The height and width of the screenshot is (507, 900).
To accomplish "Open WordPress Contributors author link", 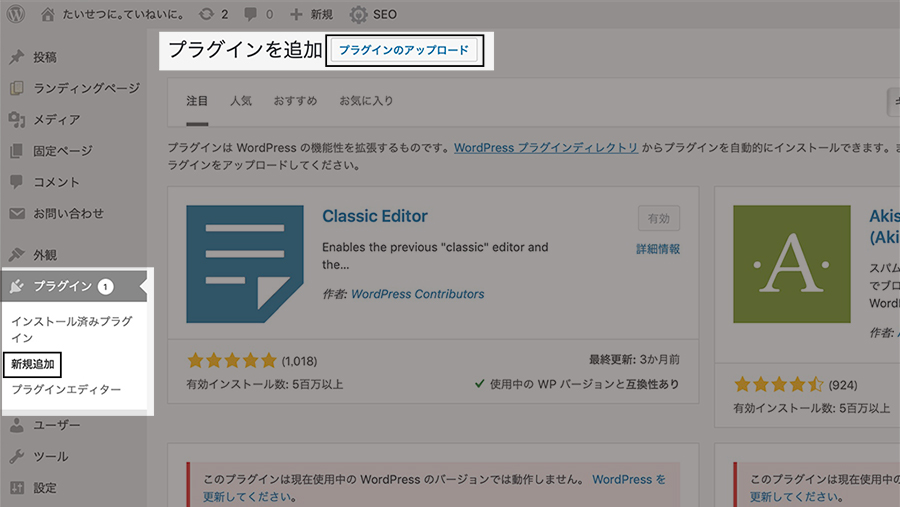I will coord(417,294).
